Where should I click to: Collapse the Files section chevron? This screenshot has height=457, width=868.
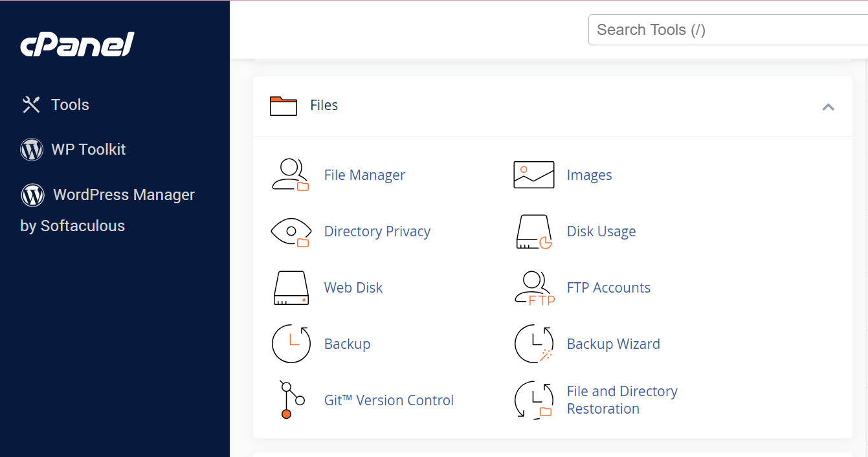click(828, 107)
